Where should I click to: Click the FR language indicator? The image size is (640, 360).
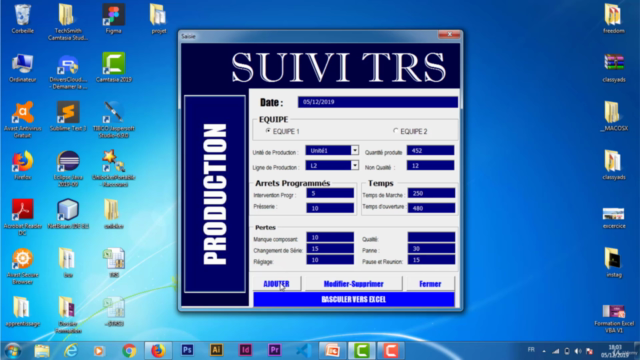click(531, 349)
